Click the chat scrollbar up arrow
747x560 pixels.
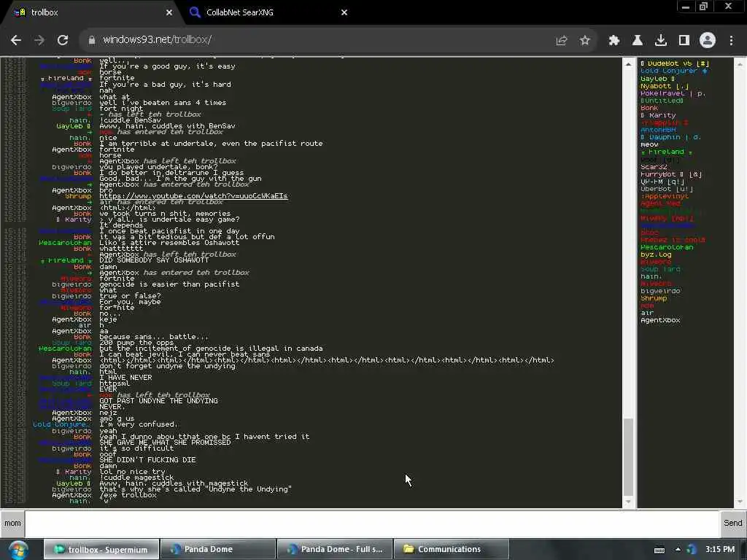tap(628, 64)
